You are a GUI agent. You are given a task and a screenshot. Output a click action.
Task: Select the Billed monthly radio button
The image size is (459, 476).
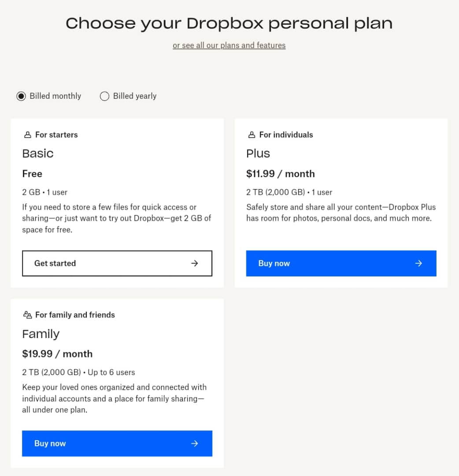tap(21, 96)
